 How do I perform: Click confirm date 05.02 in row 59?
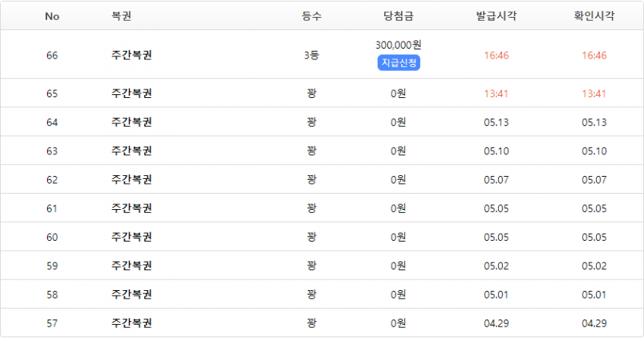[594, 266]
